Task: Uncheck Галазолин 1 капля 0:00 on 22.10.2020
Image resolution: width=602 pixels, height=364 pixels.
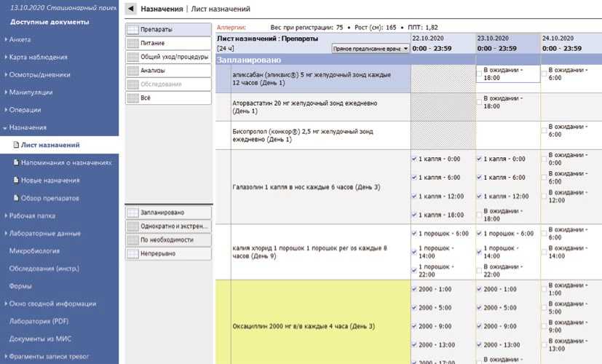Action: point(414,159)
